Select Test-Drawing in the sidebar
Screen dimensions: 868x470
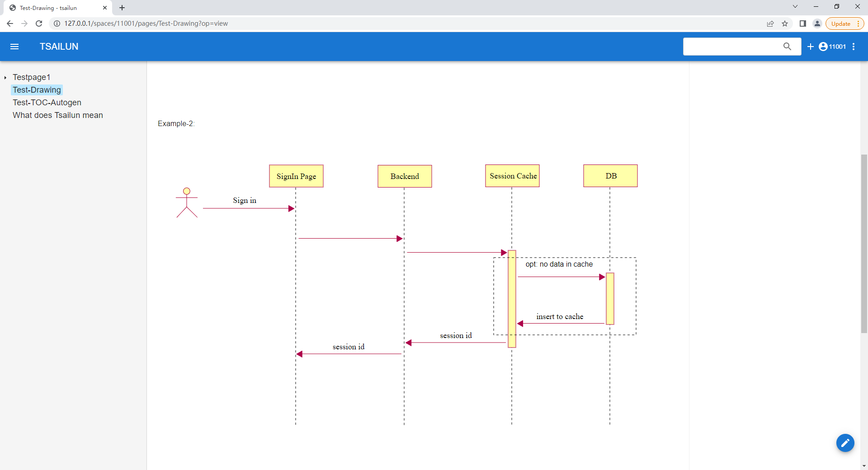click(x=37, y=90)
